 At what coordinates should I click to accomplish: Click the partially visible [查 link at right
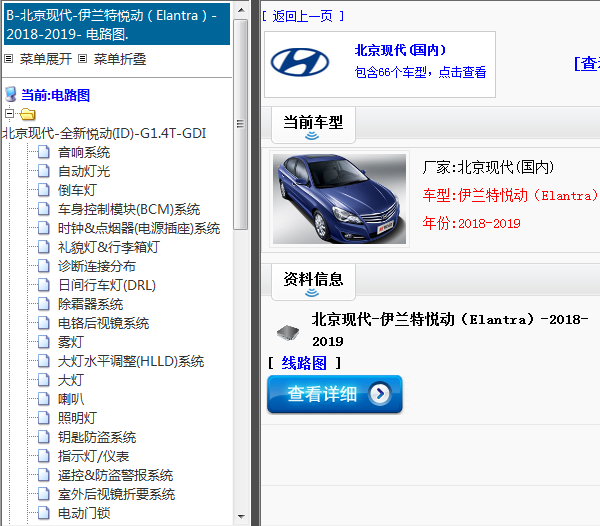pos(587,63)
